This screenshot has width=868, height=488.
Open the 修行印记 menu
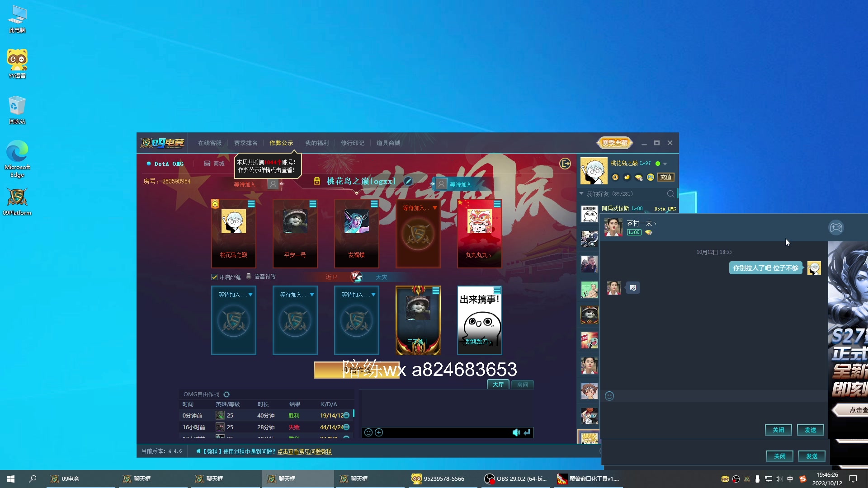(353, 143)
